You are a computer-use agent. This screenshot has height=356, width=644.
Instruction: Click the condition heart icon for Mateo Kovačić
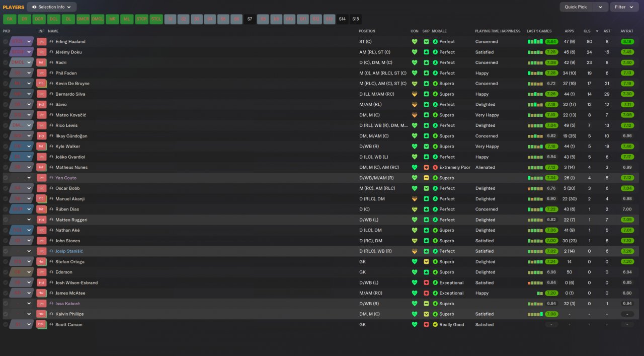point(415,115)
